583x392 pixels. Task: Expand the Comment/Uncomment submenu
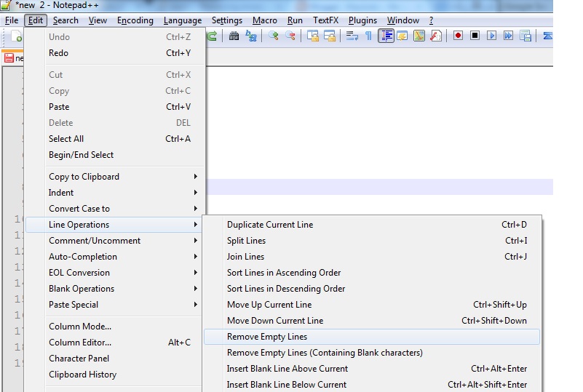point(114,241)
